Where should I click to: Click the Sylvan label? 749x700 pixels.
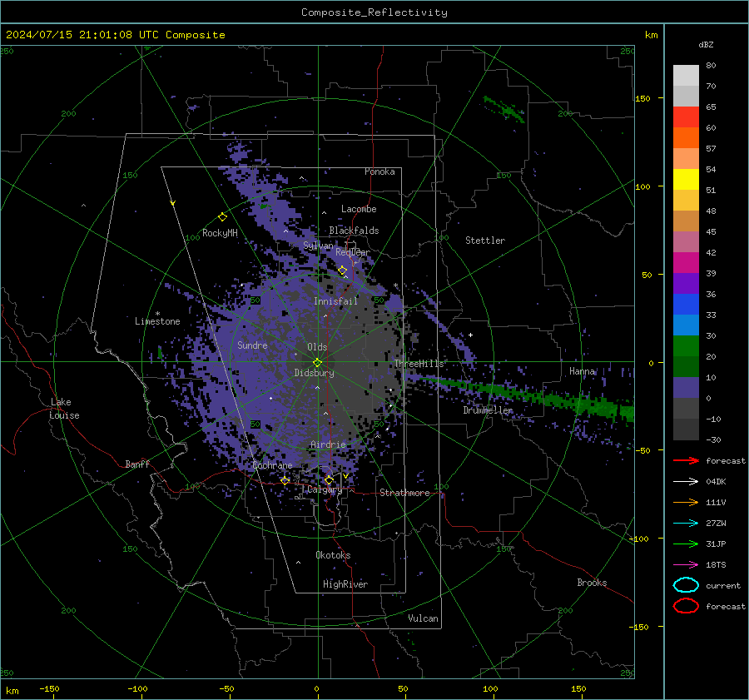tap(318, 246)
